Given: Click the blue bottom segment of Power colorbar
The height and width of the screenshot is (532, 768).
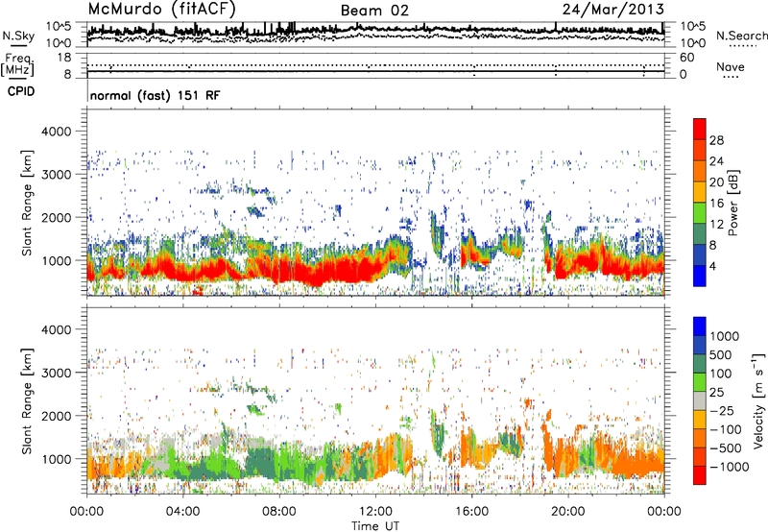Looking at the screenshot, I should tap(700, 276).
